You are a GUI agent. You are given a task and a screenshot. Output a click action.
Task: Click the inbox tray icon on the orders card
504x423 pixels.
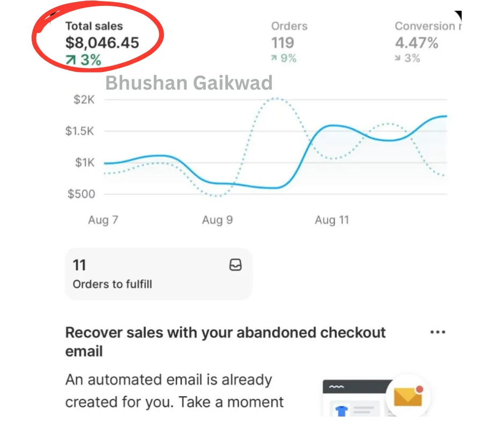point(235,265)
